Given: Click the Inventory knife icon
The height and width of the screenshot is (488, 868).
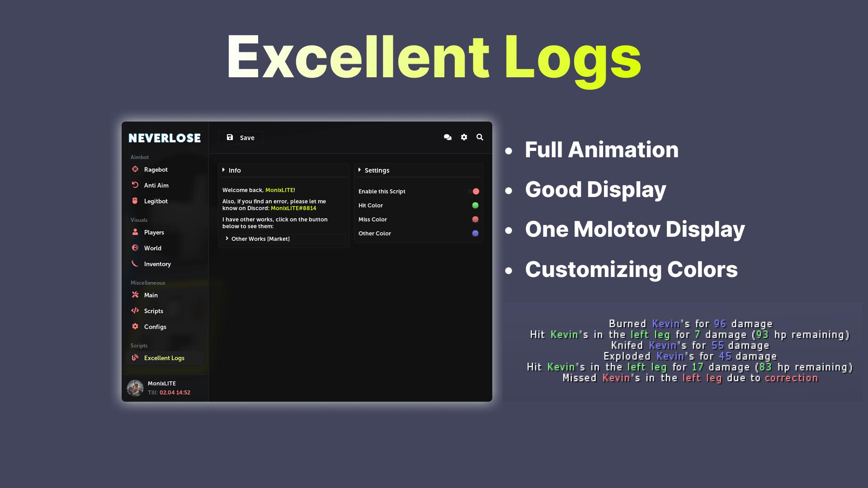Looking at the screenshot, I should coord(135,264).
